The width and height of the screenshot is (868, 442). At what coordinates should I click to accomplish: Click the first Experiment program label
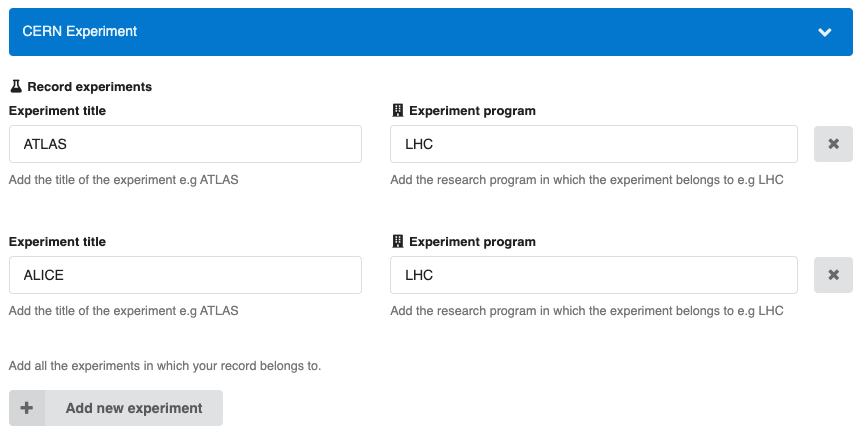click(472, 111)
